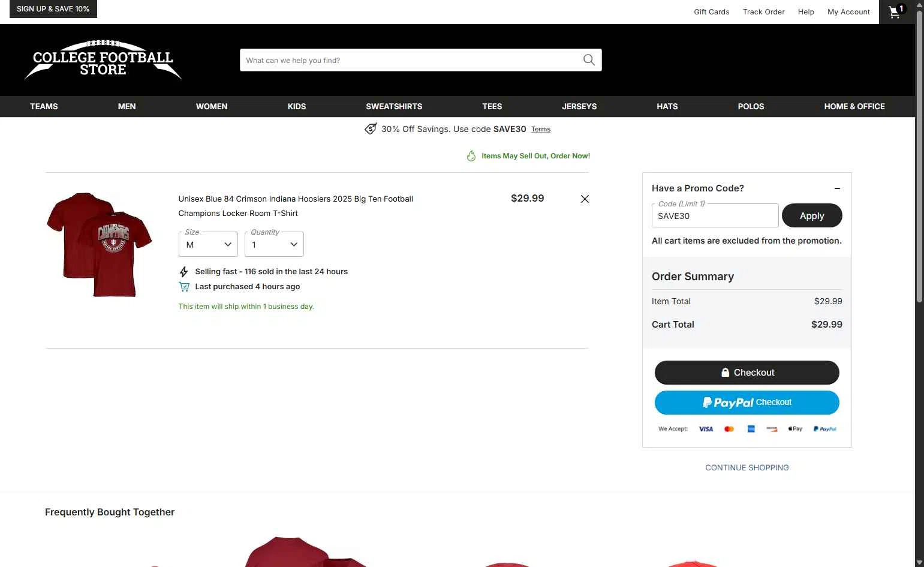Open the SWEATSHIRTS menu
This screenshot has height=567, width=924.
394,106
